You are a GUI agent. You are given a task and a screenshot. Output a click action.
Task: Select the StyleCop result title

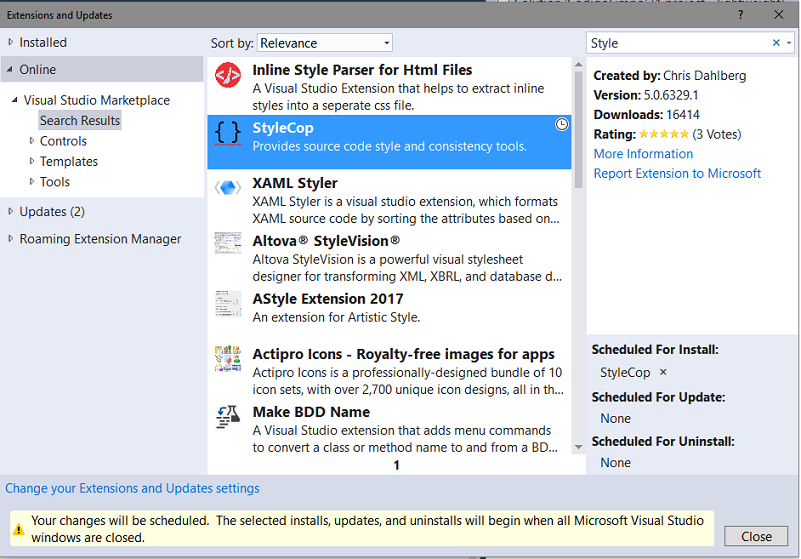tap(283, 128)
